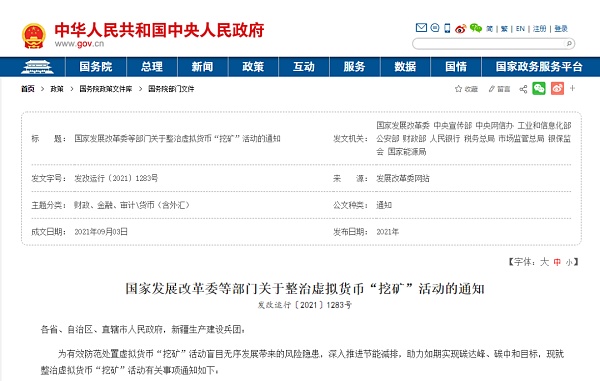Click the 公文种类 value 通知
Screen dimensions: 600x381
(384, 205)
